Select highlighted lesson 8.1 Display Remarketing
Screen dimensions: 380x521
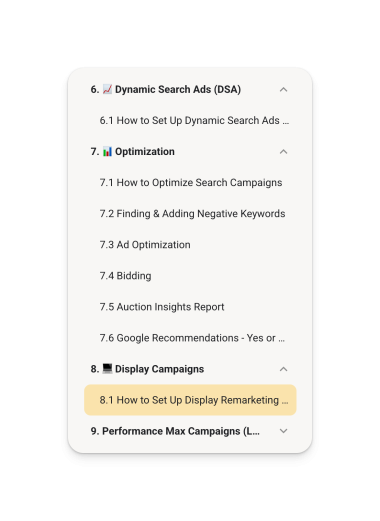click(190, 400)
